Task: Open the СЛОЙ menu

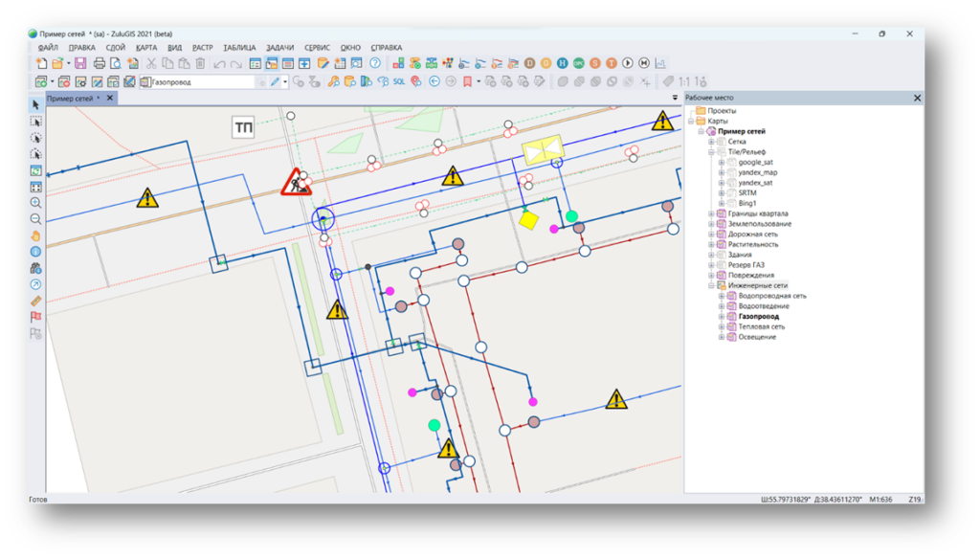Action: tap(115, 48)
